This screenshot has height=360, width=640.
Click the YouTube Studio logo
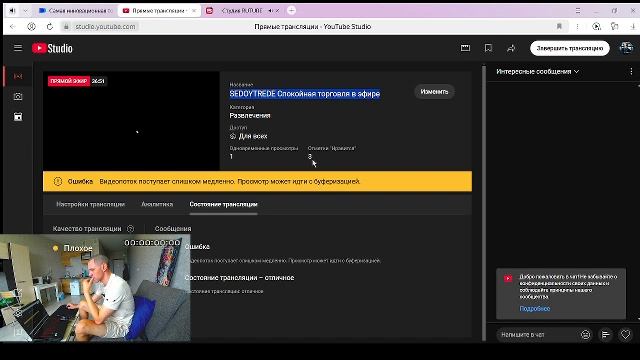coord(52,48)
